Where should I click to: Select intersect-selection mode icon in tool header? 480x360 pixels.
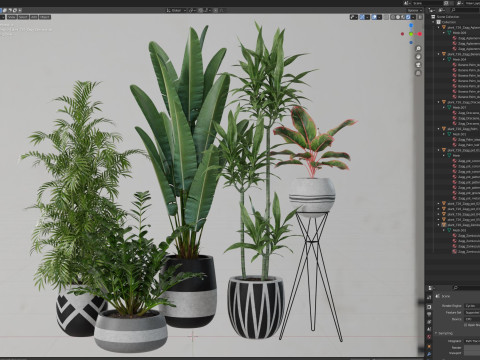20,10
